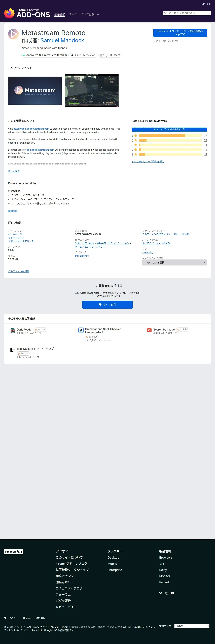The image size is (215, 644).
Task: Open Search by Image extension title
Action: tap(164, 330)
